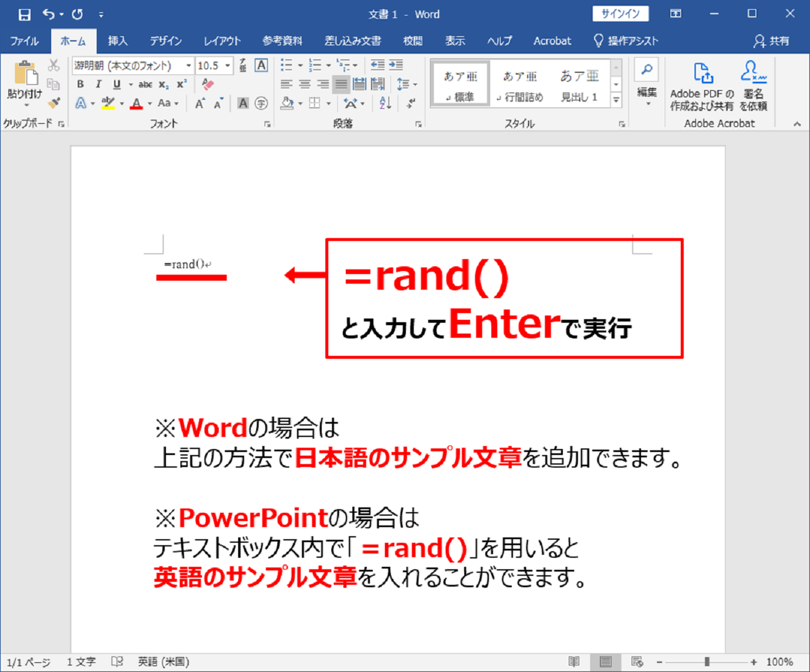Toggle Subscript formatting
Screen dimensions: 810x672
(x=164, y=84)
